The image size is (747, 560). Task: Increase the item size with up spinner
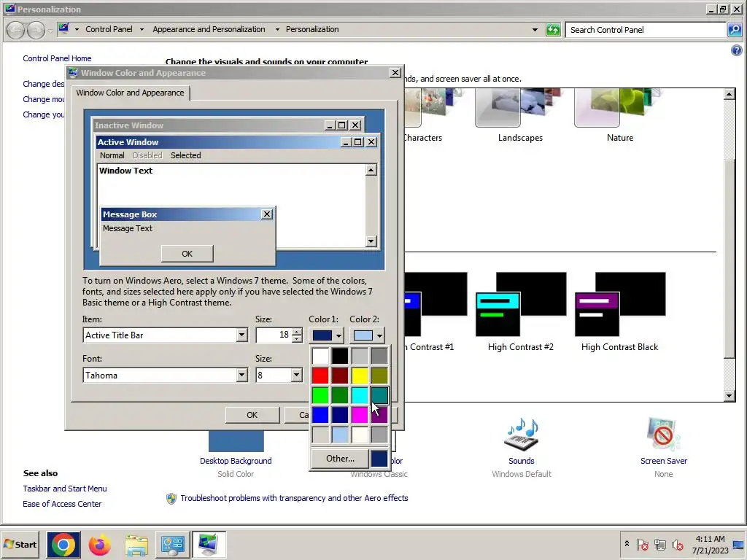click(x=298, y=332)
